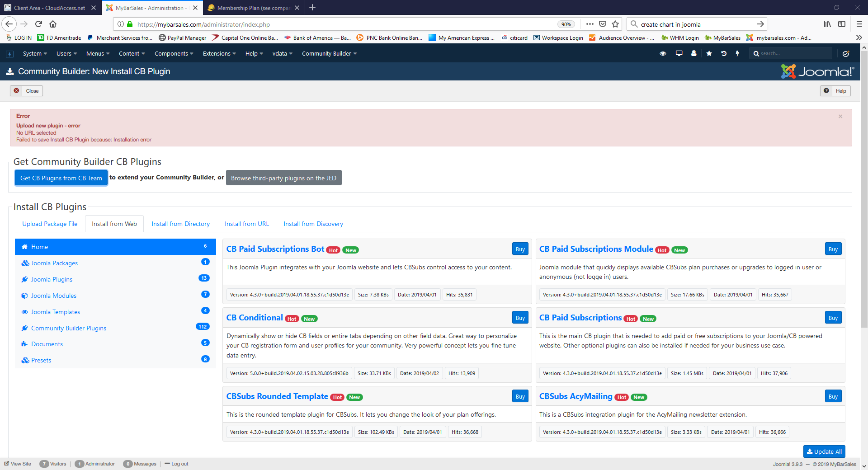This screenshot has width=868, height=470.
Task: Open Presets category
Action: [115, 360]
